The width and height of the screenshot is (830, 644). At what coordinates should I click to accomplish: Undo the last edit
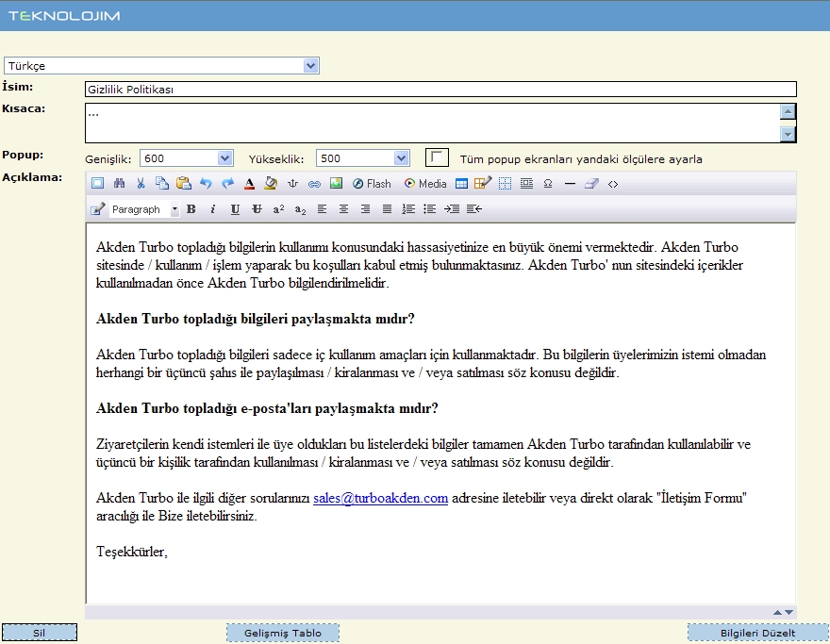pyautogui.click(x=206, y=184)
